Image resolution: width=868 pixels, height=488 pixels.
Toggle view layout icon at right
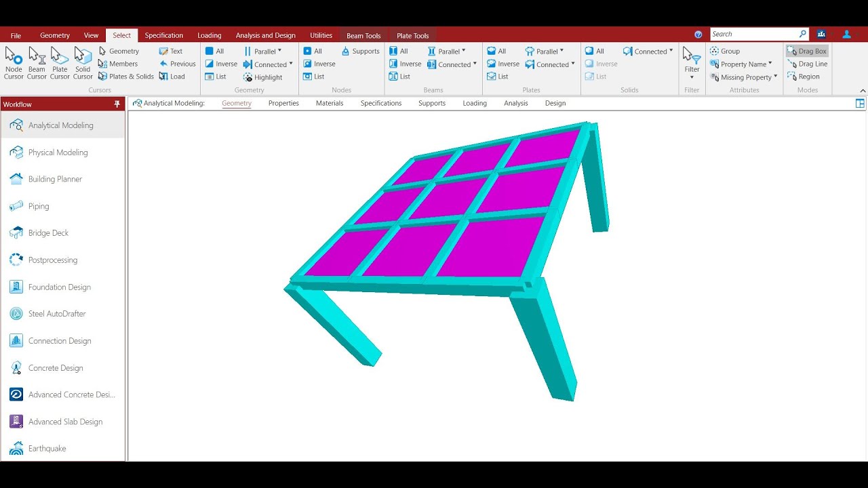pos(860,103)
